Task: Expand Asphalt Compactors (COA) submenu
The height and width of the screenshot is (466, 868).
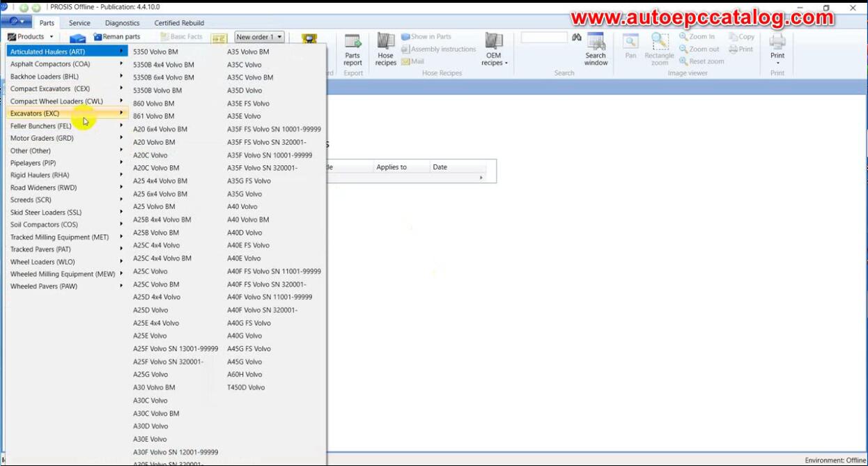Action: click(67, 64)
